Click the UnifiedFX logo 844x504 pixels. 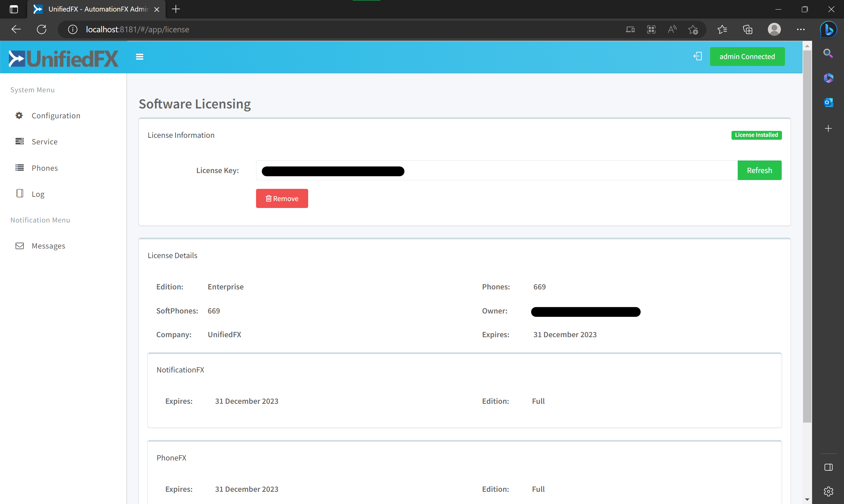pyautogui.click(x=64, y=58)
